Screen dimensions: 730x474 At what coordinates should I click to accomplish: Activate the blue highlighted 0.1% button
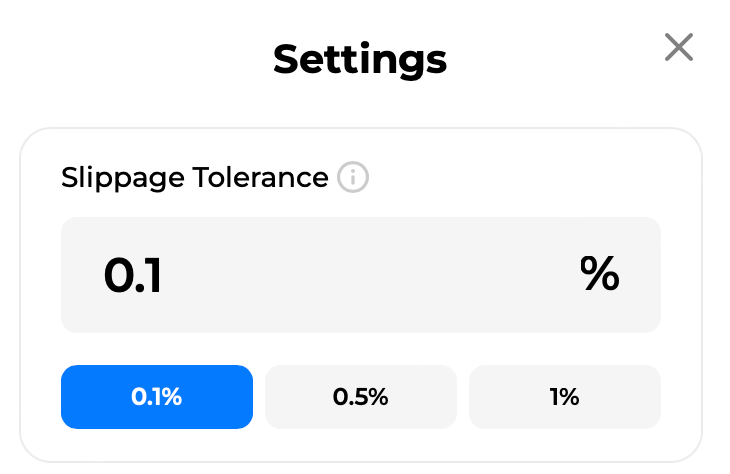(x=157, y=397)
